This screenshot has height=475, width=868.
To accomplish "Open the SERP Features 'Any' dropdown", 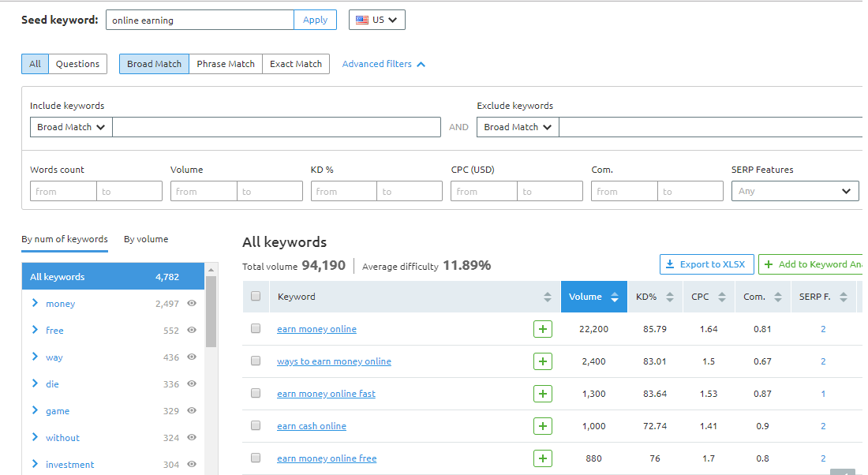I will pyautogui.click(x=795, y=191).
